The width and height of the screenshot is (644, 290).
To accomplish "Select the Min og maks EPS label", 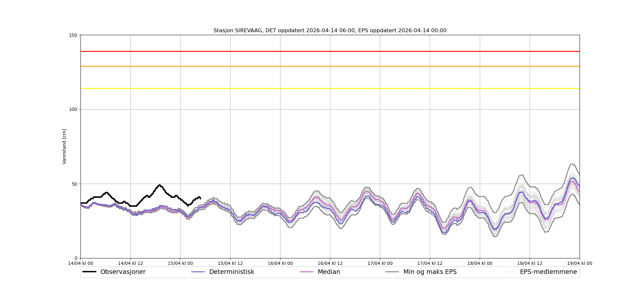I will [x=430, y=272].
